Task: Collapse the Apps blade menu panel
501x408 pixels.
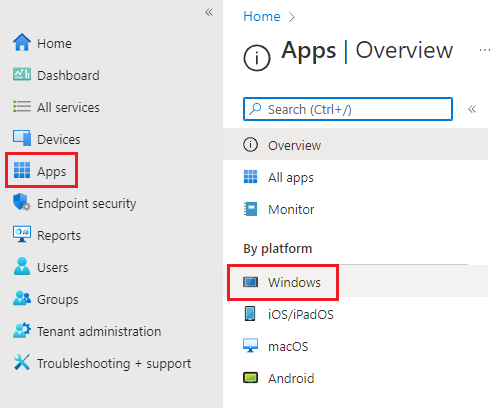Action: click(x=472, y=109)
